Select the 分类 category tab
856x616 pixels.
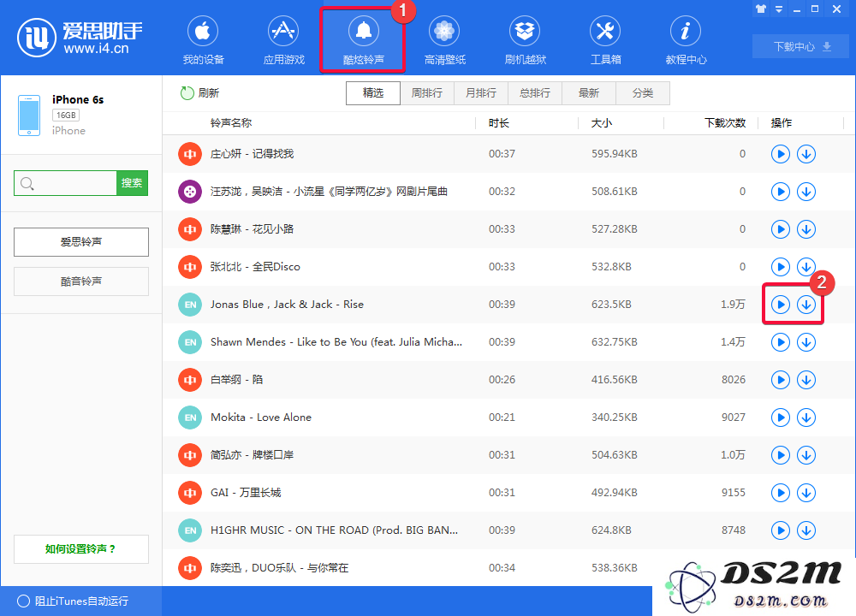click(x=643, y=93)
